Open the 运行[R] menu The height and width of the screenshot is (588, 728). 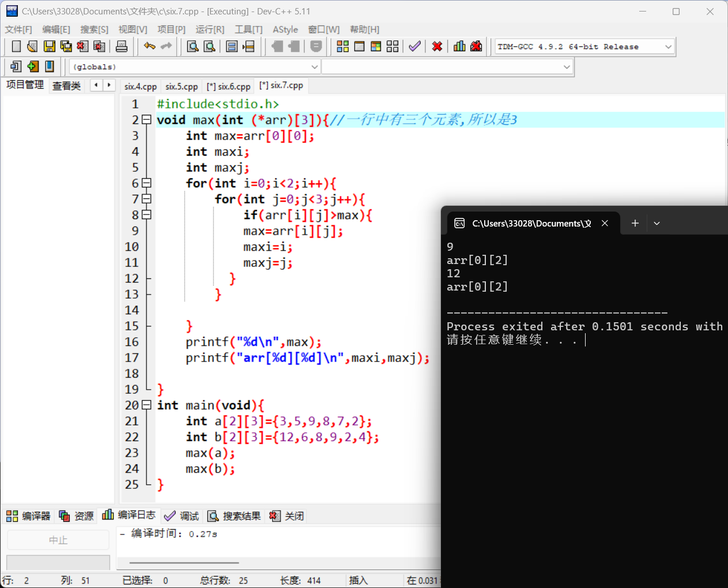pyautogui.click(x=210, y=29)
